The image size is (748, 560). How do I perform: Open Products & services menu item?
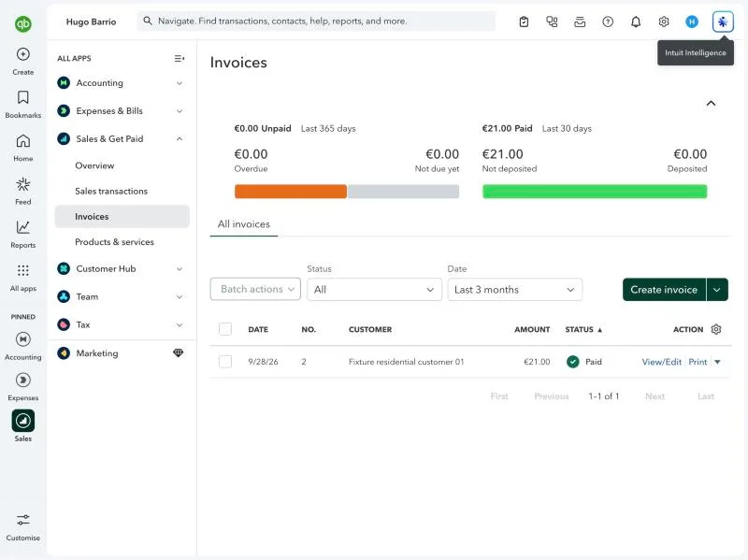click(114, 242)
